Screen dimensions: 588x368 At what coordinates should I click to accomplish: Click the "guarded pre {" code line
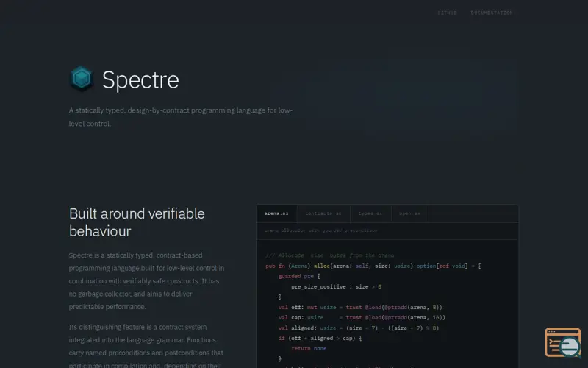299,276
